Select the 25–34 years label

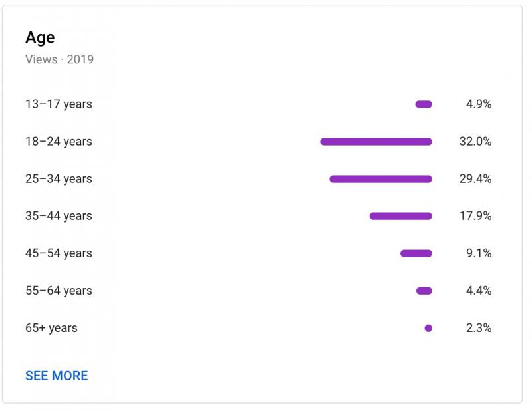pyautogui.click(x=59, y=178)
